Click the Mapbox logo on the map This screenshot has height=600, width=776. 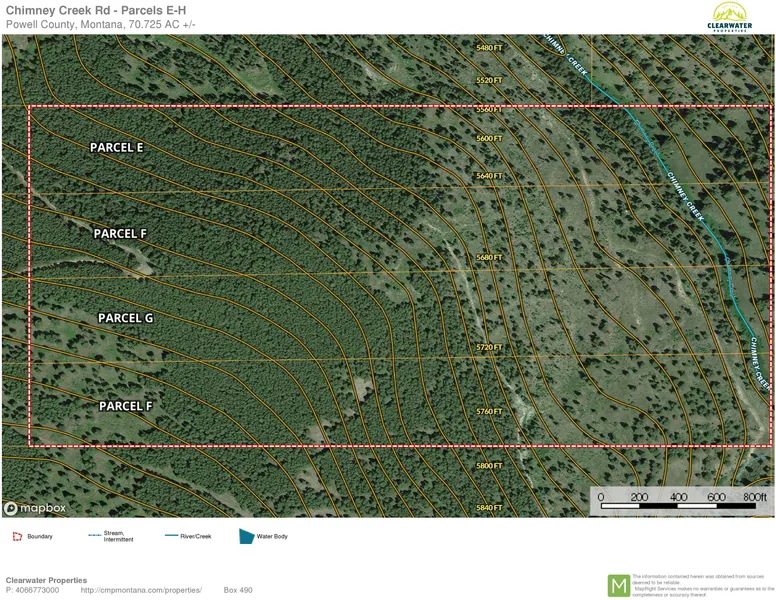(x=36, y=507)
